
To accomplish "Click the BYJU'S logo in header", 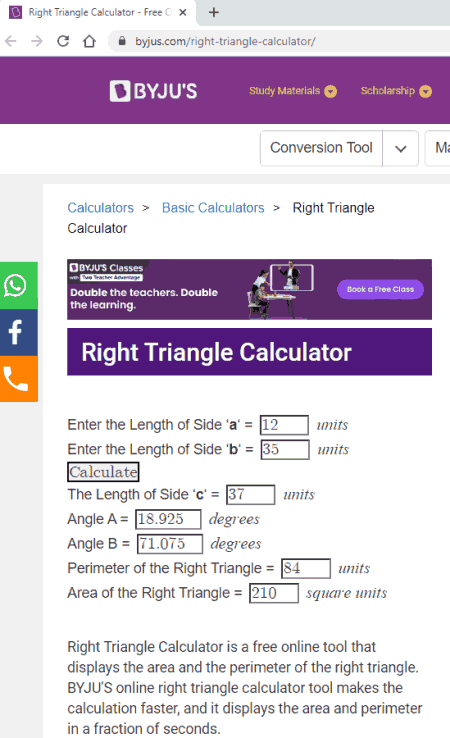I will [x=153, y=91].
